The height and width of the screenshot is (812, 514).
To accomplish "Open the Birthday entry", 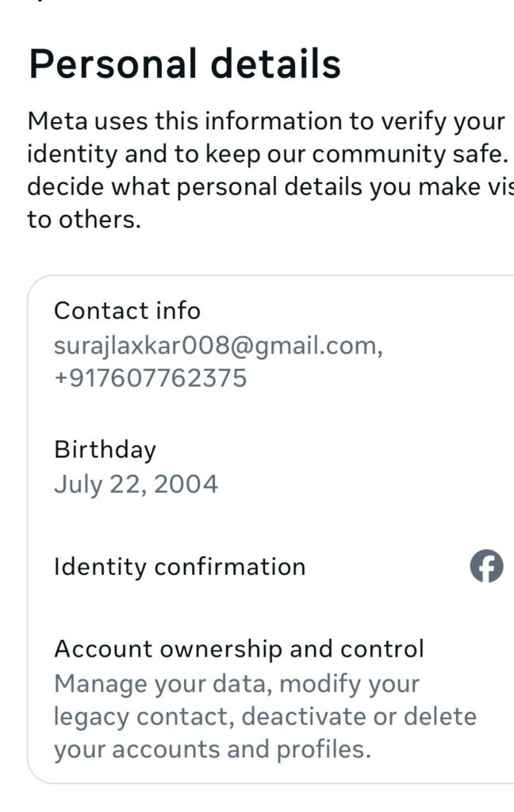I will point(271,466).
